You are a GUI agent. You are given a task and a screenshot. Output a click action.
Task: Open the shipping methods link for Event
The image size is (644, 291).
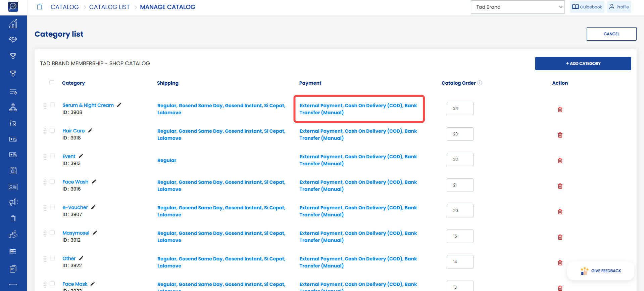167,160
